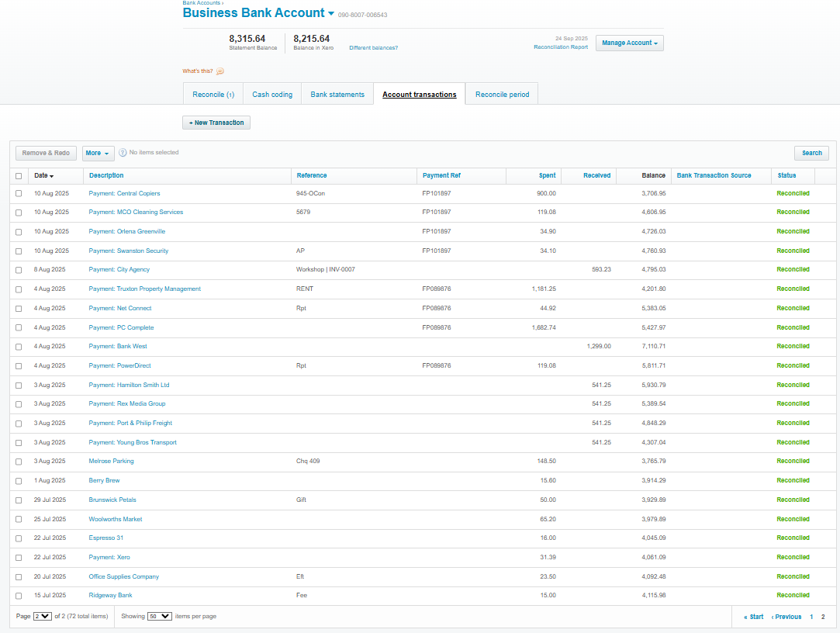This screenshot has height=633, width=840.
Task: Open the items per page selector
Action: pos(160,616)
